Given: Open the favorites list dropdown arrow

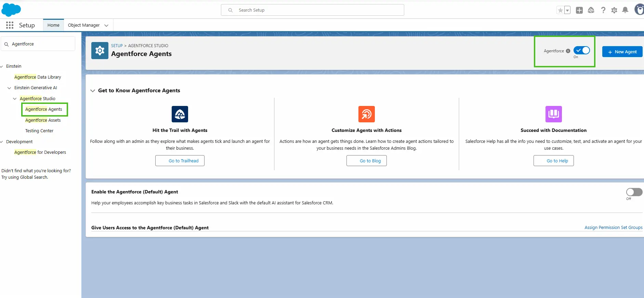Looking at the screenshot, I should click(x=567, y=10).
